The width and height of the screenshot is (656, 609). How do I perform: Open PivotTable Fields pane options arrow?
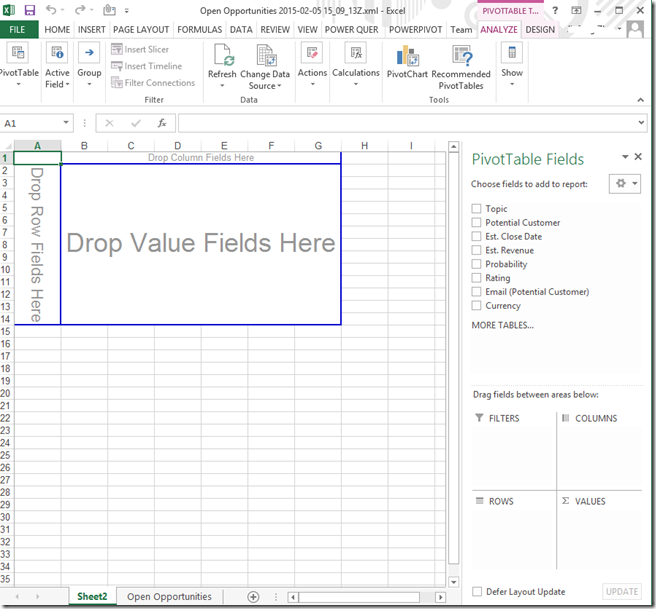625,157
